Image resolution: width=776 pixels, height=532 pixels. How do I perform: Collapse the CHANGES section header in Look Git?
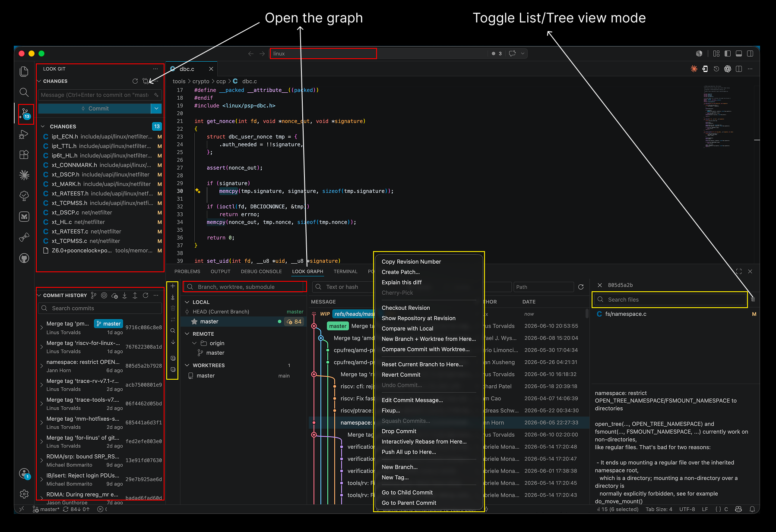pos(39,81)
